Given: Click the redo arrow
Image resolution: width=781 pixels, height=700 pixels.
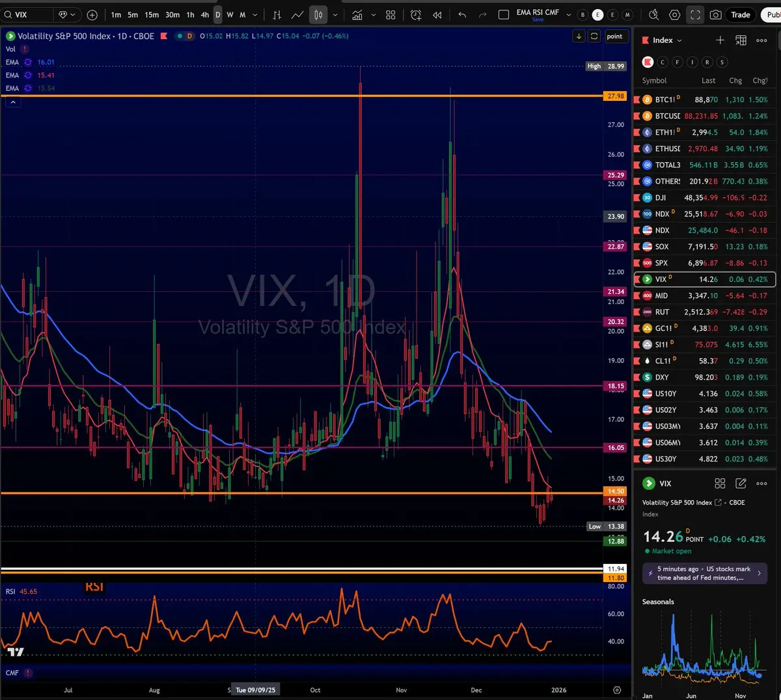Looking at the screenshot, I should coord(482,14).
